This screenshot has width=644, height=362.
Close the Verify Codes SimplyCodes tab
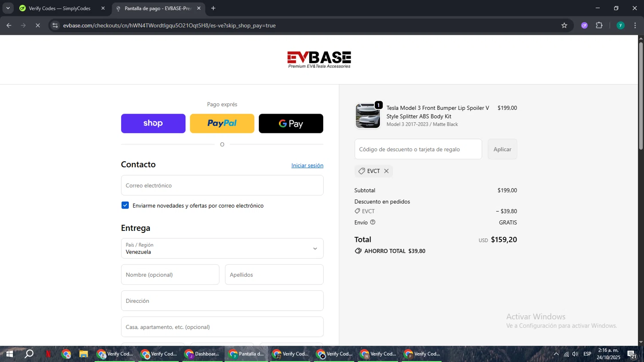(x=103, y=8)
